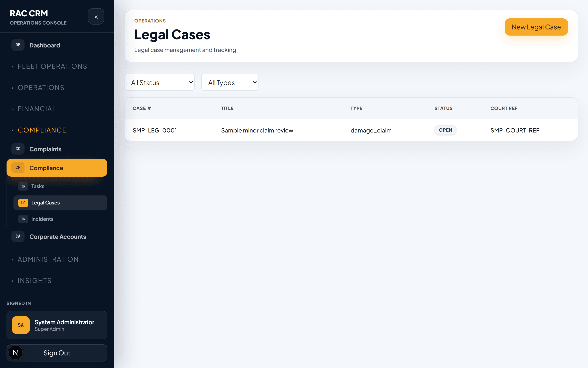588x368 pixels.
Task: Click the RAC CRM title
Action: click(x=29, y=13)
